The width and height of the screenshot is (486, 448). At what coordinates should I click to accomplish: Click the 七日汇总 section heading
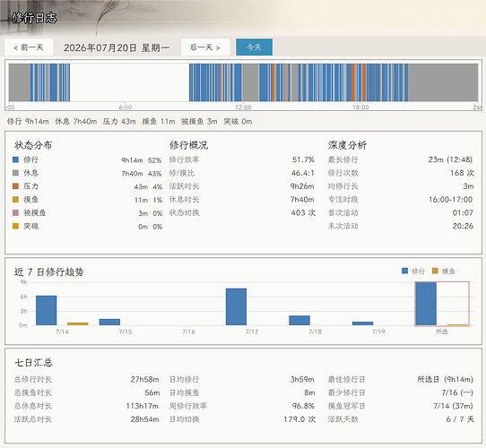[33, 362]
